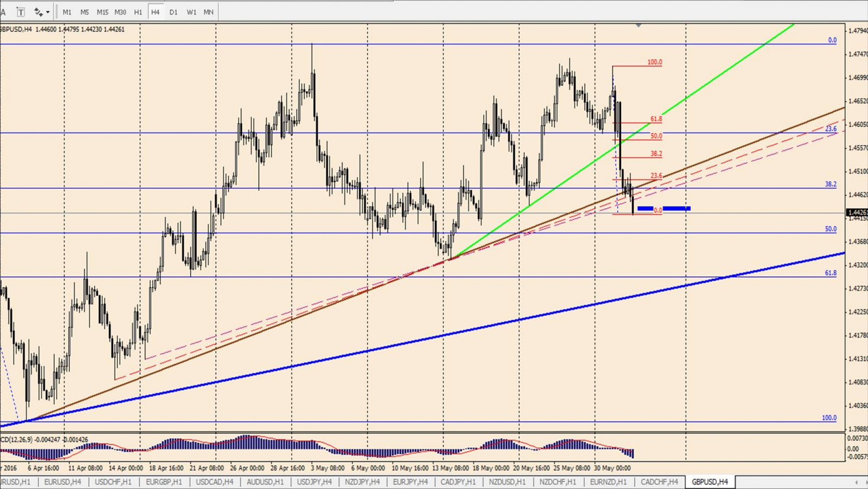This screenshot has height=489, width=868.
Task: Select the W1 weekly timeframe
Action: point(191,12)
